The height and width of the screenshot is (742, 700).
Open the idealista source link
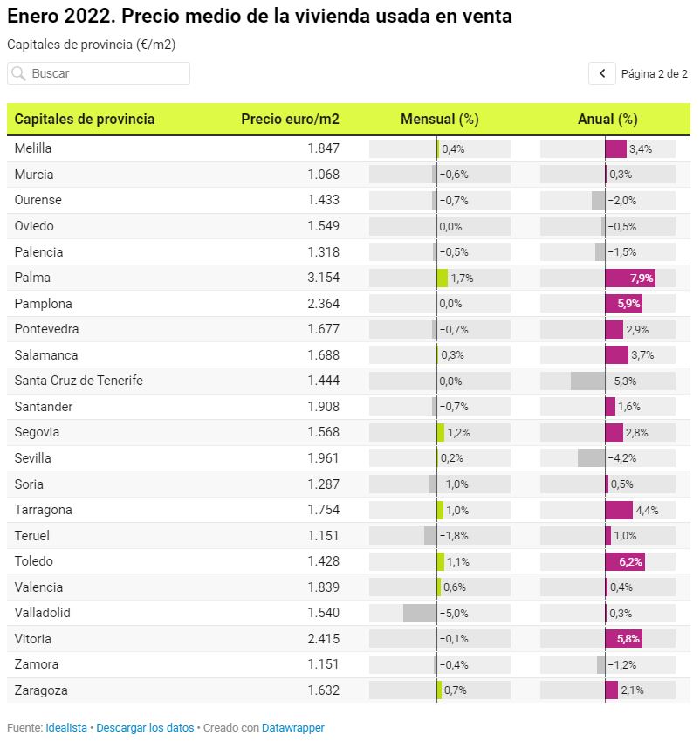click(67, 727)
